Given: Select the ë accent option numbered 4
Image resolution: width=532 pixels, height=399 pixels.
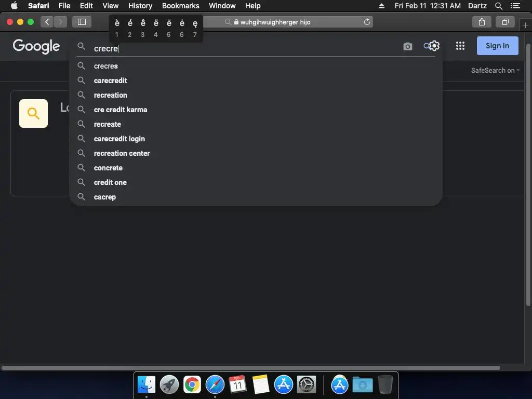Looking at the screenshot, I should coord(156,28).
